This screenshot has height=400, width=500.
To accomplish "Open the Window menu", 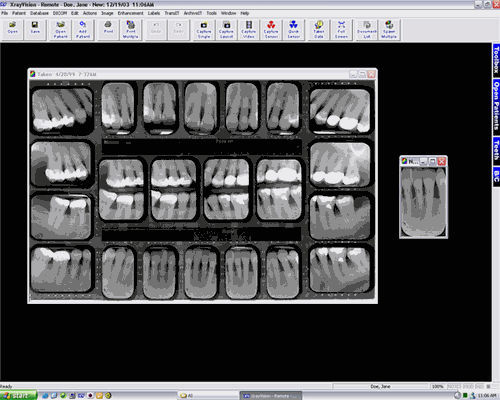I will [228, 13].
